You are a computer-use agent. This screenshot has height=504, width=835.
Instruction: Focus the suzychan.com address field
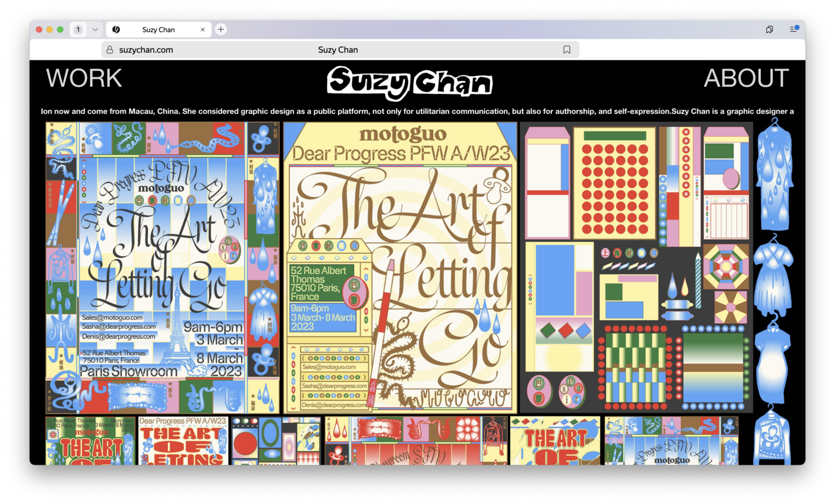coord(340,50)
